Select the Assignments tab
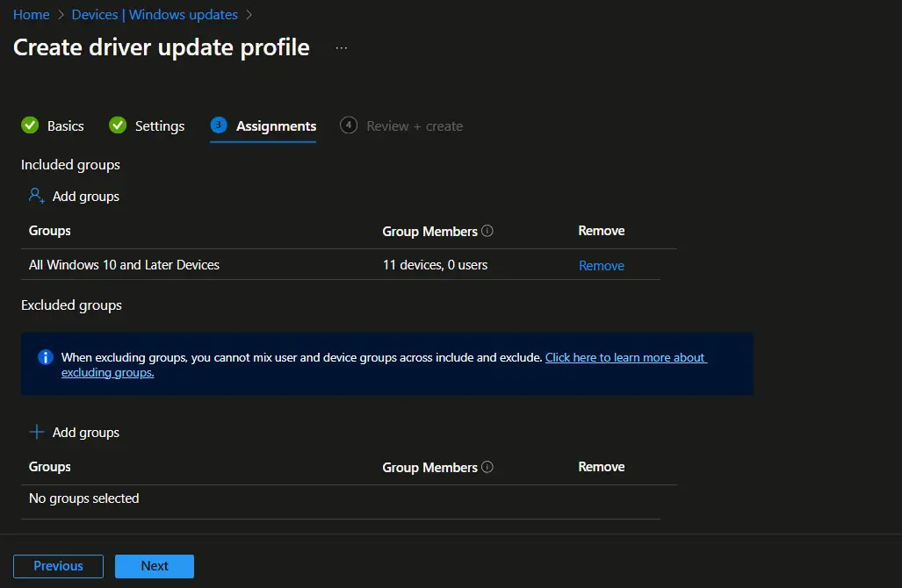This screenshot has width=902, height=588. pyautogui.click(x=274, y=125)
